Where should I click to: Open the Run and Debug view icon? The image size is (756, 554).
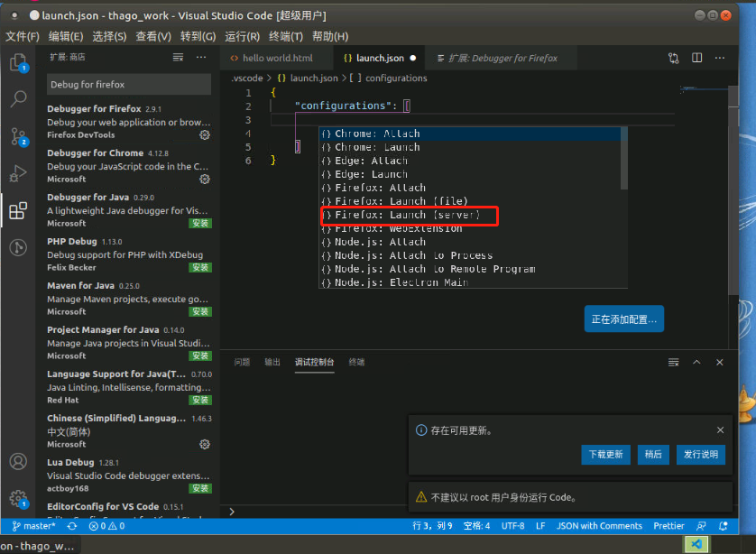18,173
